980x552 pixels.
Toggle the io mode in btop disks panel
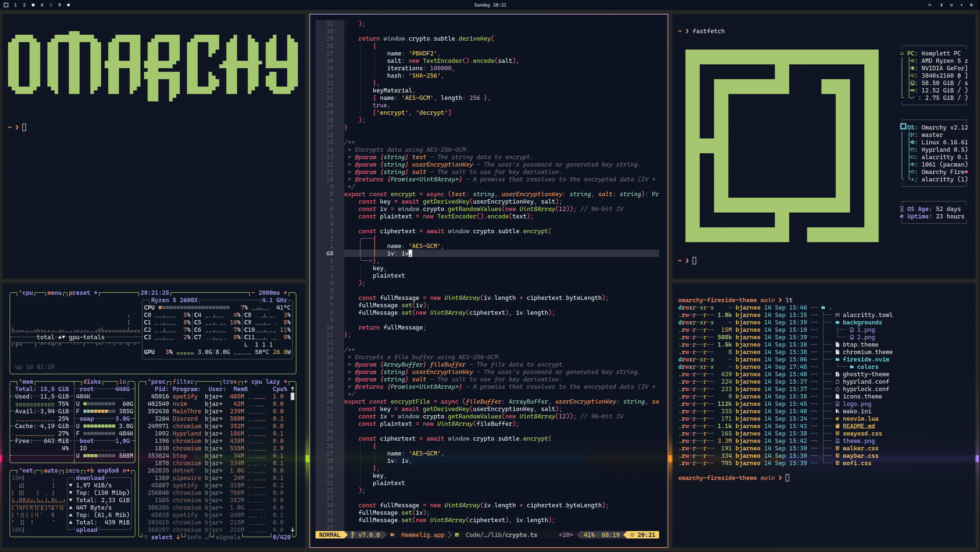click(122, 381)
